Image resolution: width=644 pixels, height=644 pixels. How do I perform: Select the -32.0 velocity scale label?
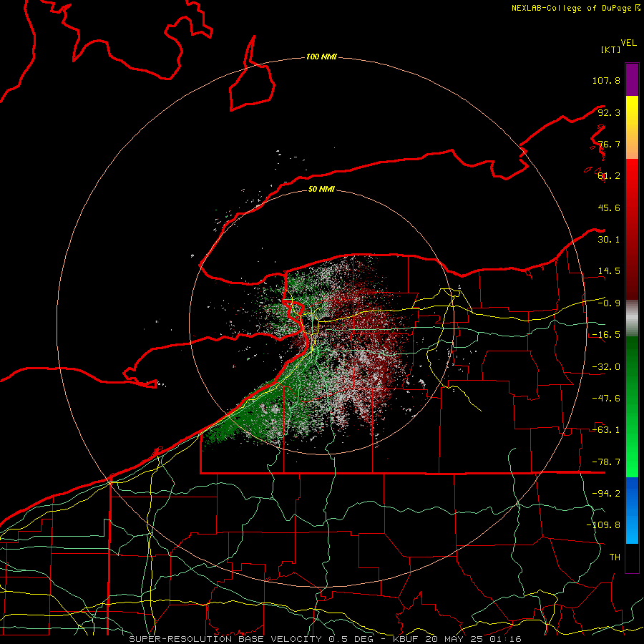(606, 367)
